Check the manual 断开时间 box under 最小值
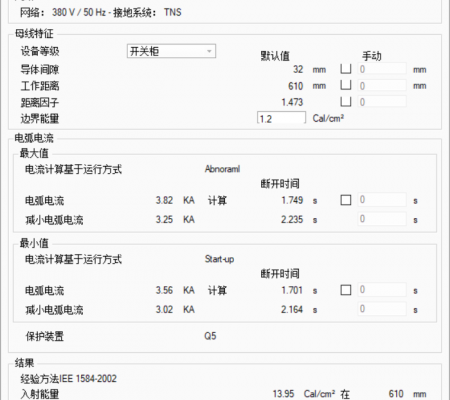This screenshot has width=450, height=400. [346, 290]
